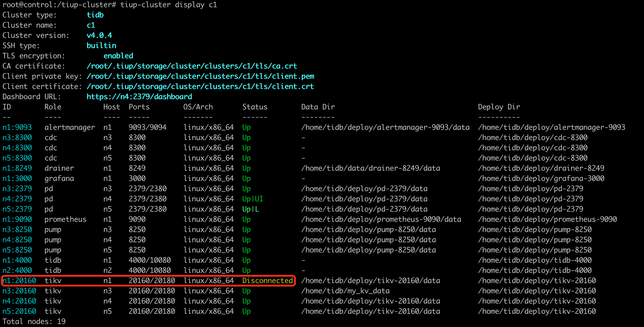This screenshot has height=327, width=644.
Task: Select the node ID 'n1:3000'
Action: (17, 179)
